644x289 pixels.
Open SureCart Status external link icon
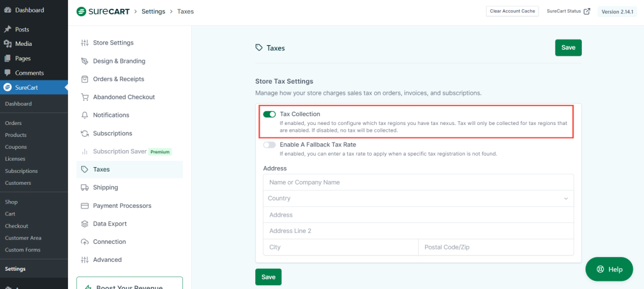pos(587,11)
